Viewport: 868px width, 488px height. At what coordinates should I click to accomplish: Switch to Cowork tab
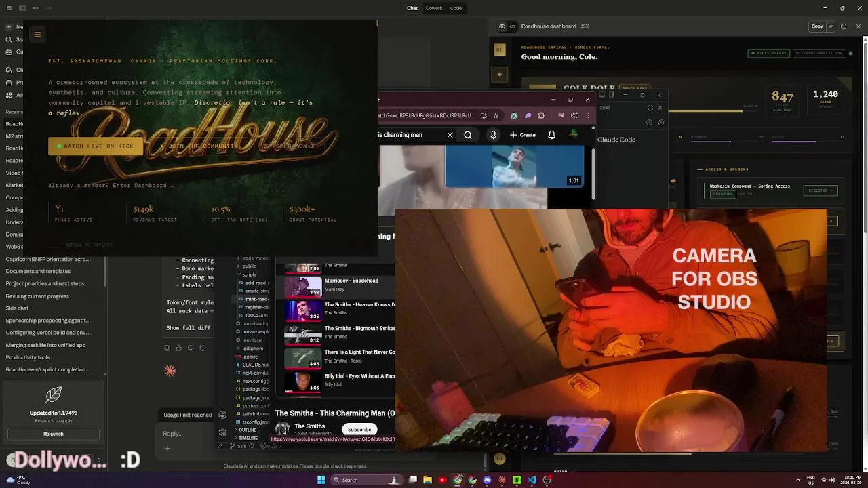434,8
